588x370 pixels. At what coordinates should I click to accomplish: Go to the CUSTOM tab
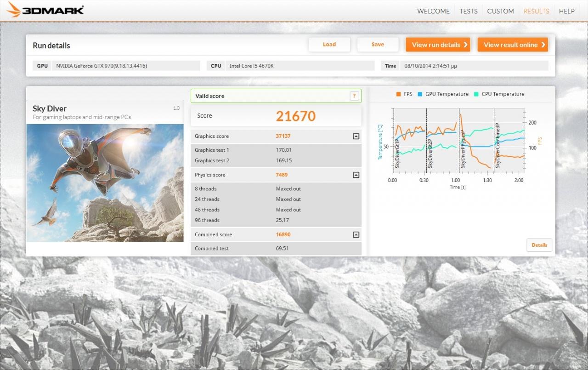[x=500, y=11]
